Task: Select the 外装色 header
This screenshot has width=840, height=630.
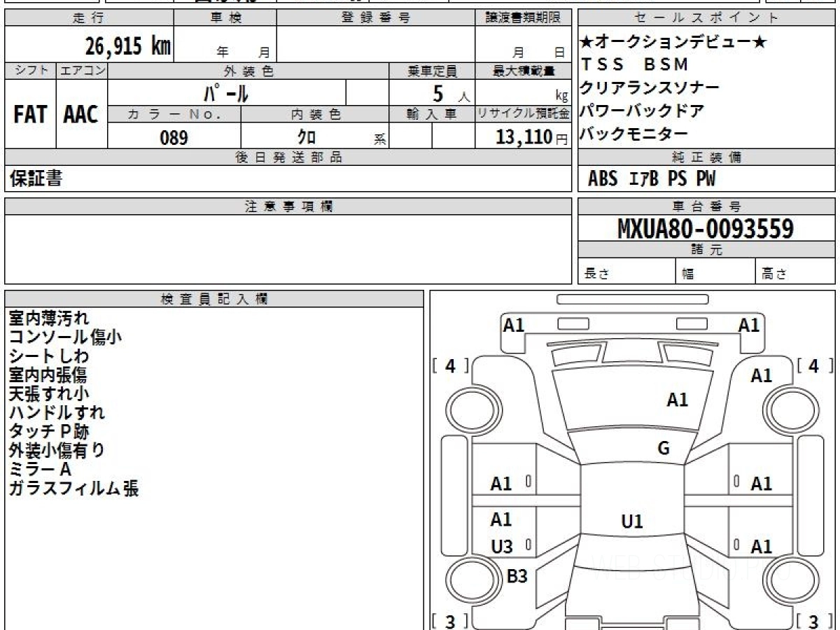Action: [x=248, y=71]
